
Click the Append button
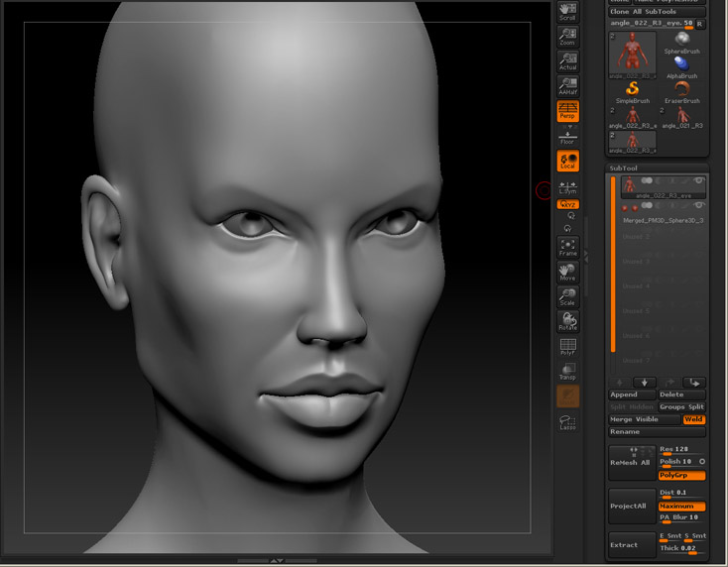632,395
